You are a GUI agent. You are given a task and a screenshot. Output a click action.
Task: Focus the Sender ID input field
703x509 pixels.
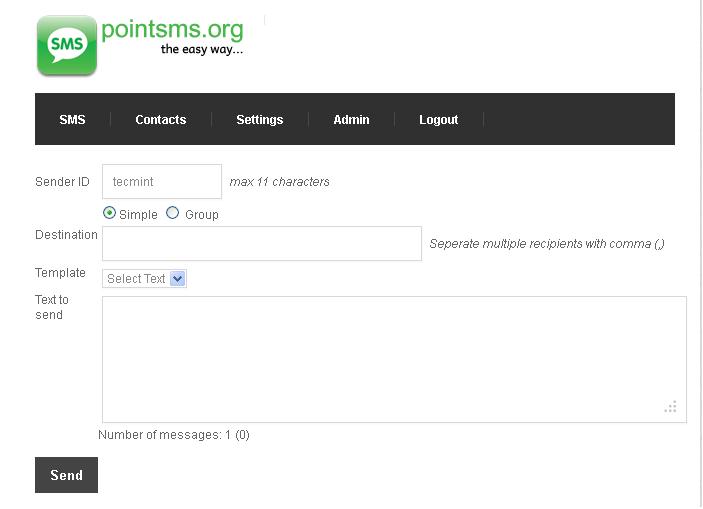click(x=162, y=182)
